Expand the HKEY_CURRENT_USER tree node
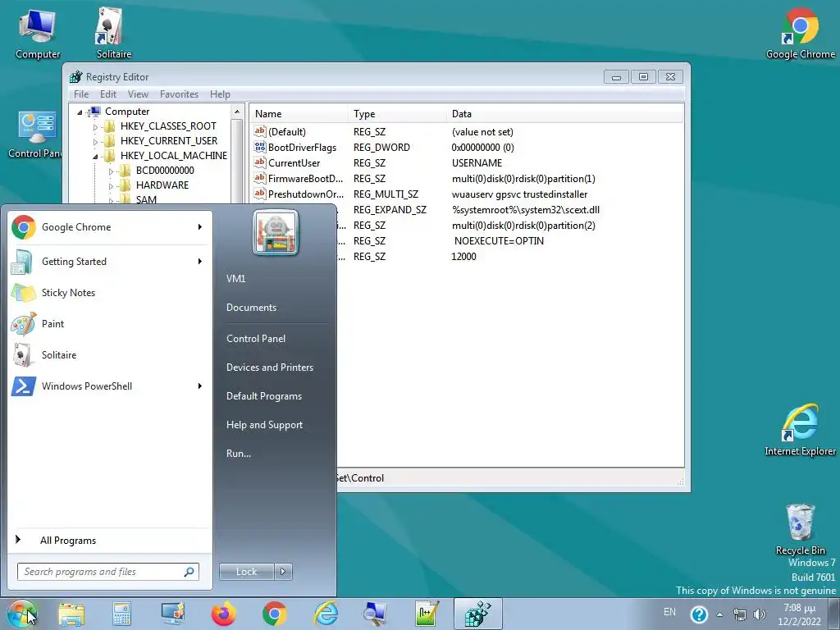Screen dimensions: 840x630 pos(96,141)
